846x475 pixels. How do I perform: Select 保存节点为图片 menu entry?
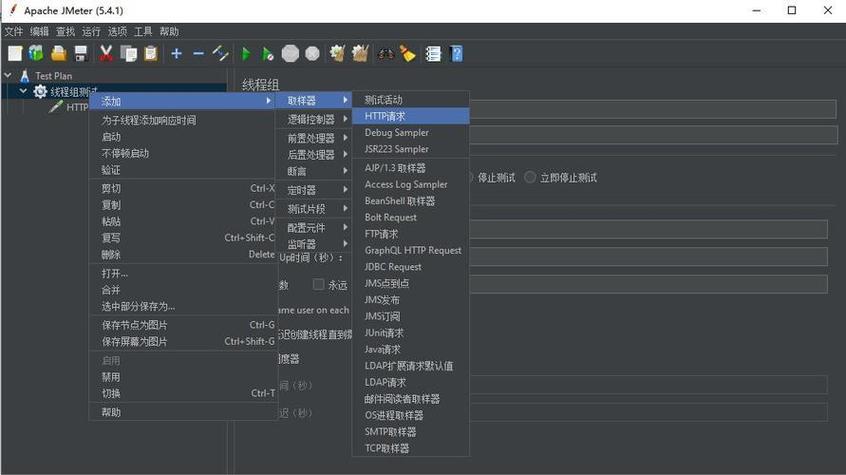[x=182, y=325]
